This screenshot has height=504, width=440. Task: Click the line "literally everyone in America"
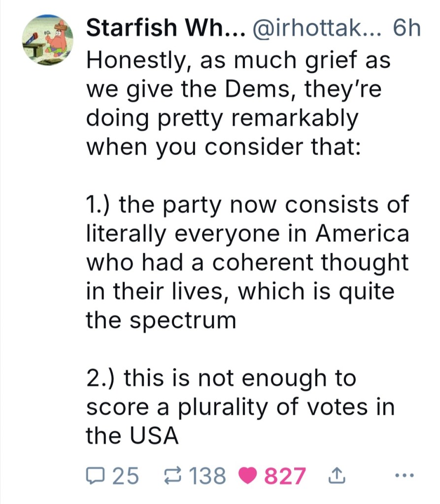tap(247, 233)
